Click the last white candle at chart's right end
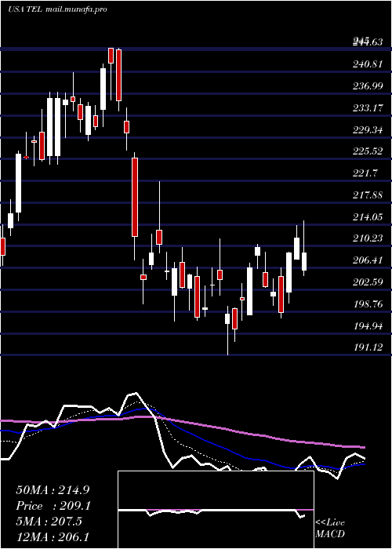Viewport: 392px width, 549px height. pos(304,261)
